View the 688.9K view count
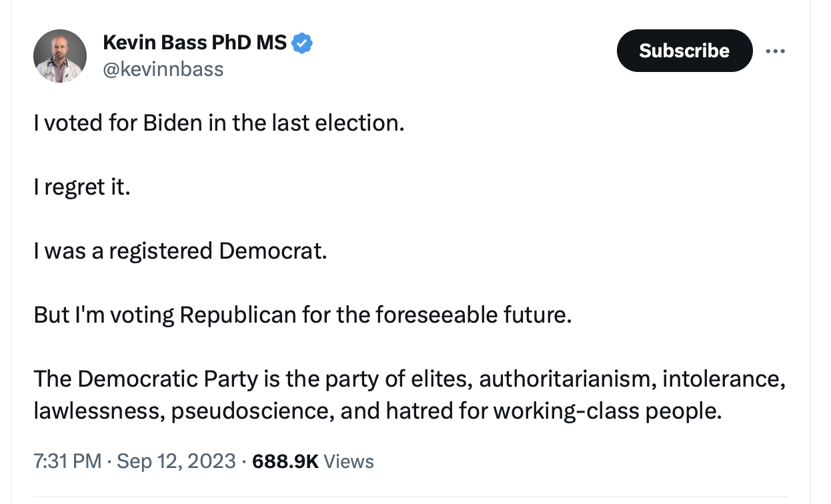 [285, 461]
